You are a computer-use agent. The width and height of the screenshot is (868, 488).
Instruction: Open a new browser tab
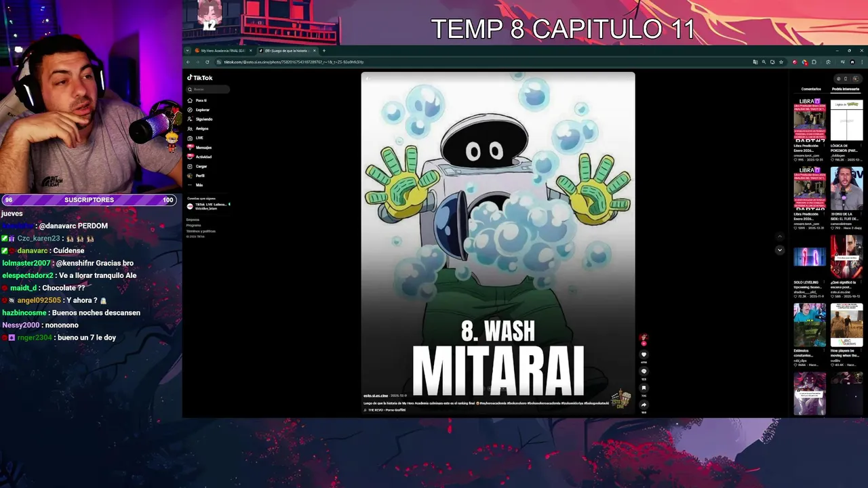coord(324,51)
